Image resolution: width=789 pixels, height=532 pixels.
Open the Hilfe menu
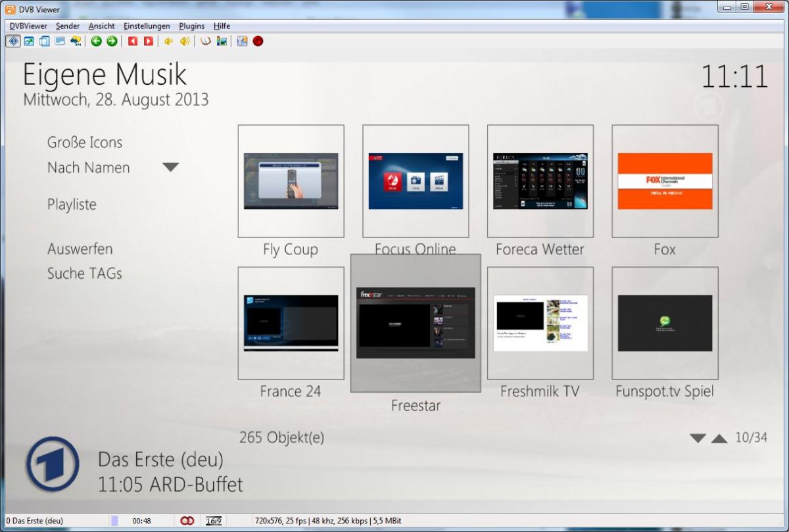click(x=222, y=26)
